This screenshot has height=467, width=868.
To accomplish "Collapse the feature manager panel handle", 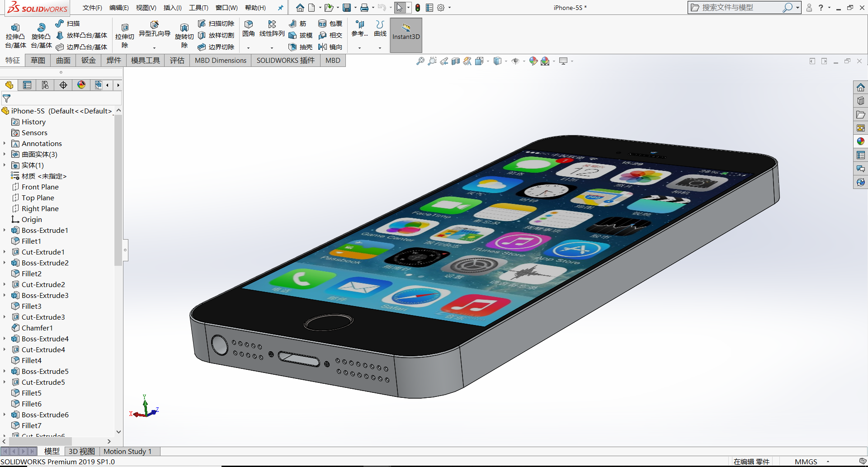I will [x=125, y=250].
